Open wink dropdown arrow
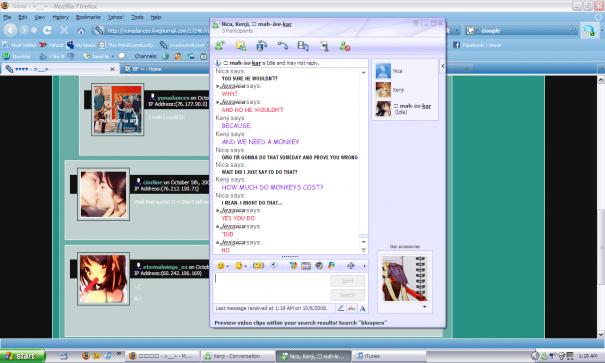 click(x=246, y=266)
